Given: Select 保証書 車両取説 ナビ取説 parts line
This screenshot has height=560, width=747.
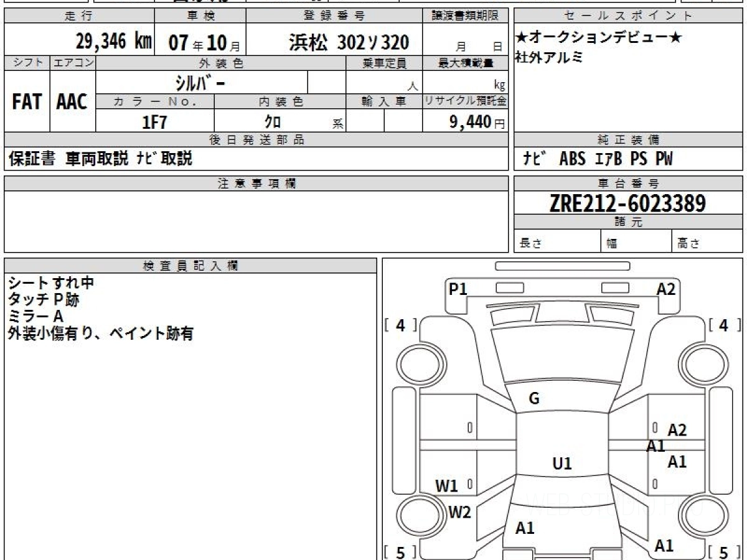Looking at the screenshot, I should 100,159.
